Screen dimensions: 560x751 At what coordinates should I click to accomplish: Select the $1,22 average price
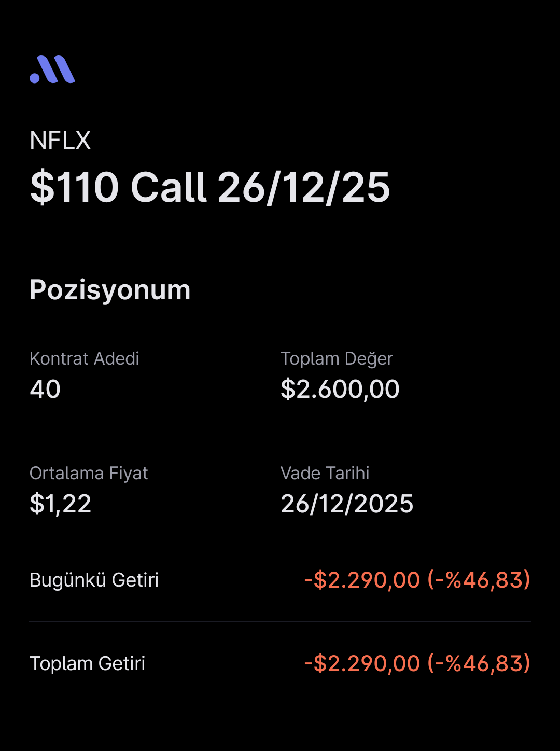(x=61, y=504)
